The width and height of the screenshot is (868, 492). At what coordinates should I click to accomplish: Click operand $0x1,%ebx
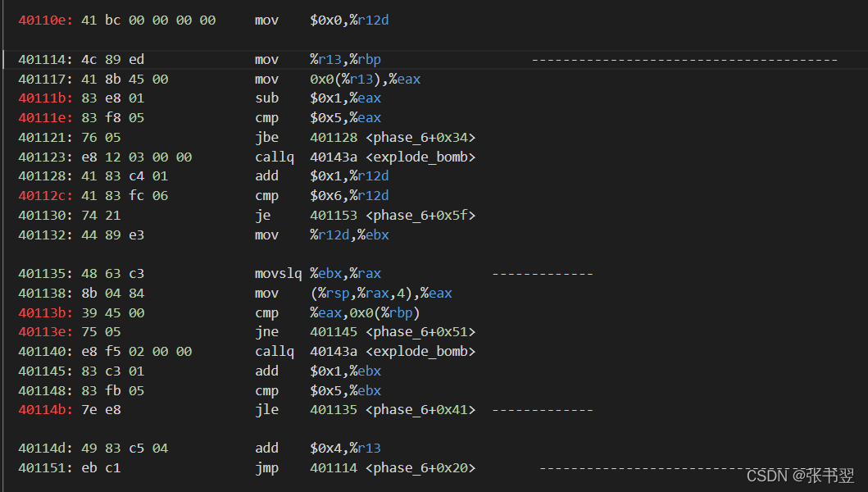(x=345, y=371)
